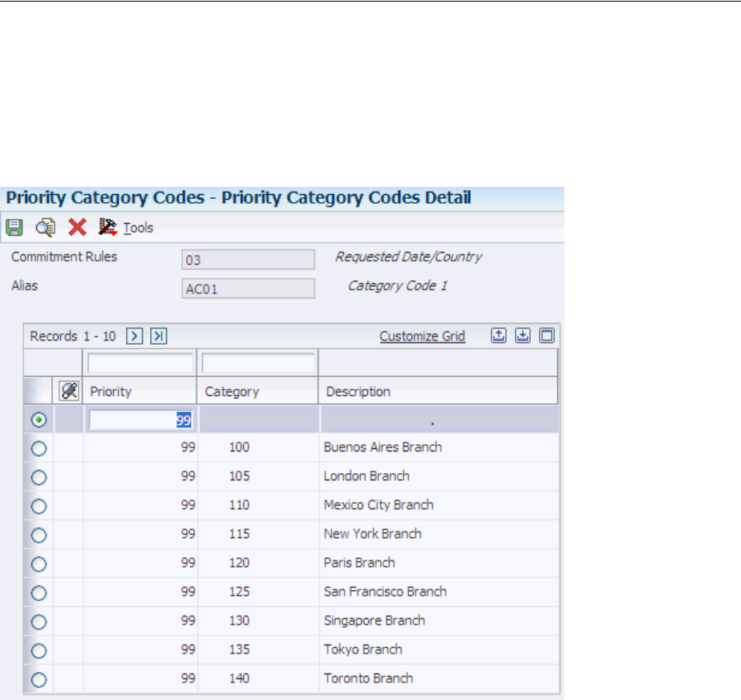
Task: Choose the Tokyo Branch row radio button
Action: pyautogui.click(x=38, y=649)
